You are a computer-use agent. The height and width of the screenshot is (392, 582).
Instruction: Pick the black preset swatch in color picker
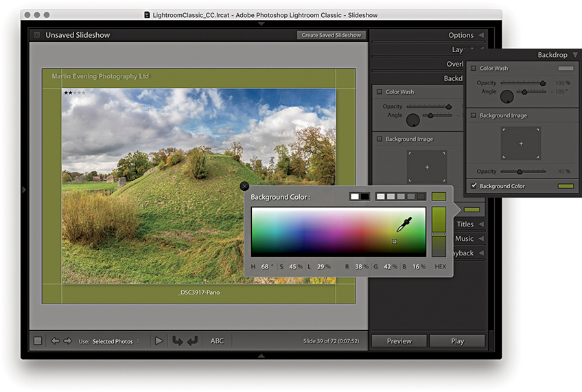(364, 197)
